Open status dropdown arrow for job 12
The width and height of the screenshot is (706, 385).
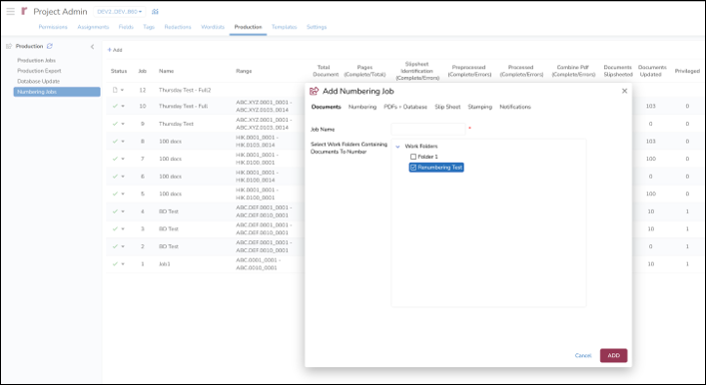pyautogui.click(x=122, y=91)
